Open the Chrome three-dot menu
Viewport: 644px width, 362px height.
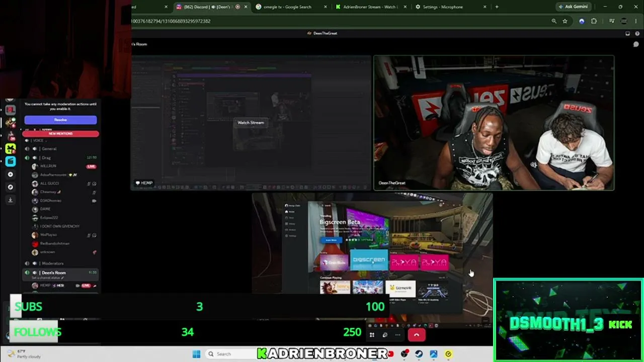click(x=636, y=21)
